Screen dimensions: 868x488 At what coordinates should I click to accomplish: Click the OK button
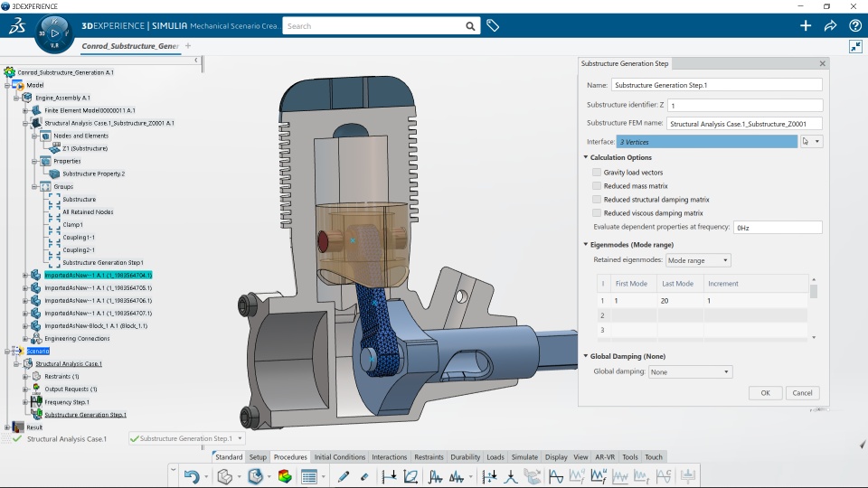coord(765,393)
